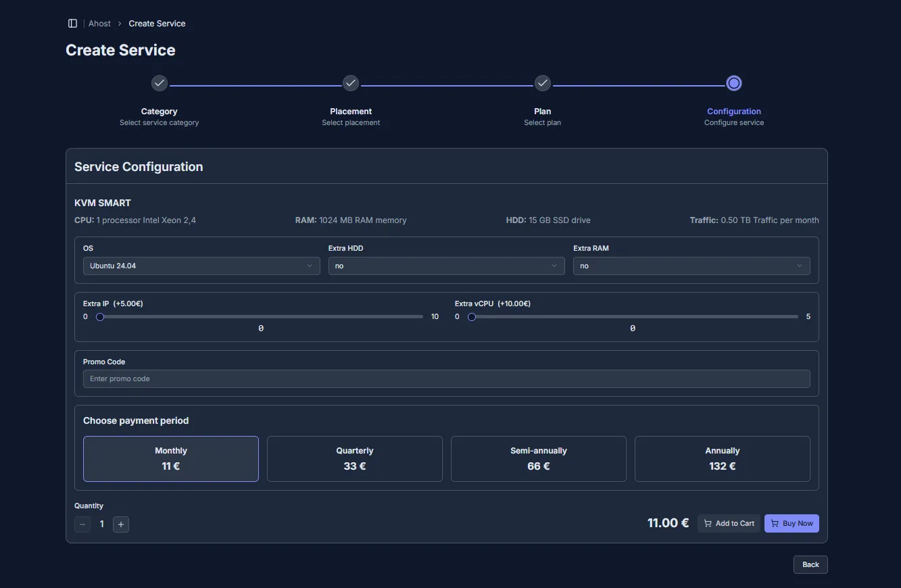Screen dimensions: 901x588
Task: Increase quantity with the plus icon
Action: pyautogui.click(x=121, y=524)
